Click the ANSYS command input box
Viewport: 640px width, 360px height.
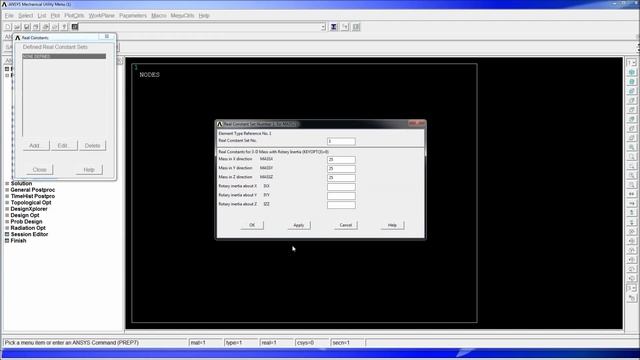(199, 27)
